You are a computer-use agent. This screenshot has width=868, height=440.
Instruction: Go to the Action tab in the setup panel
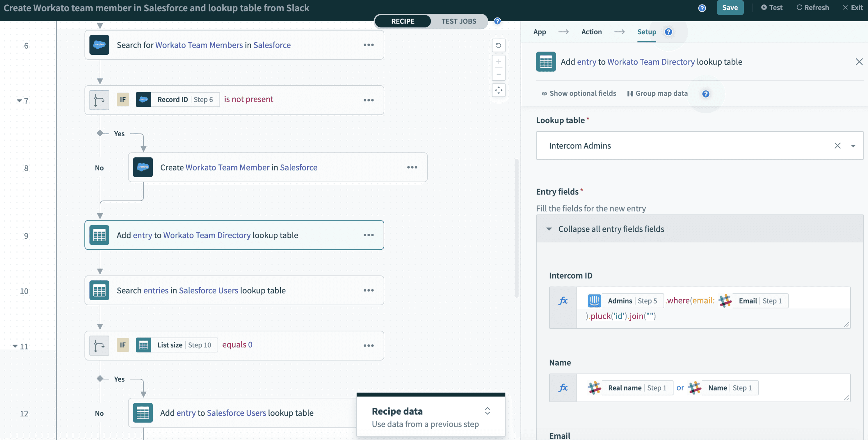(x=591, y=32)
